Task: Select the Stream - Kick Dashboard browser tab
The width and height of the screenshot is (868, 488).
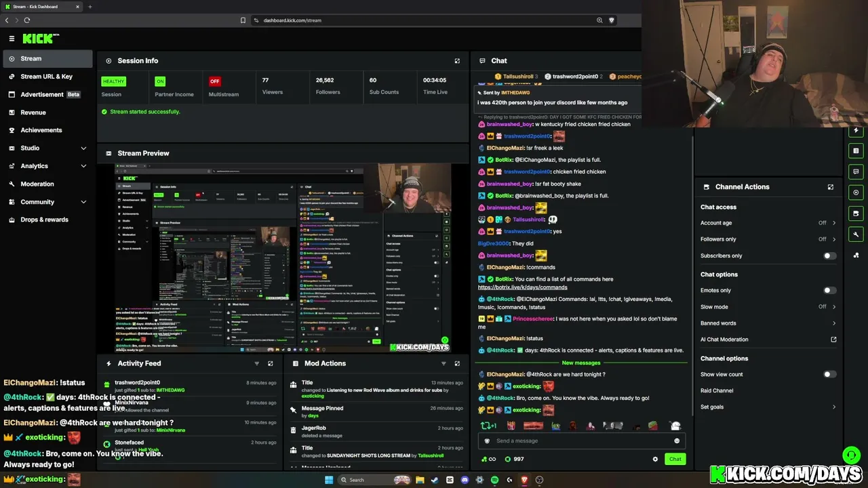Action: (x=41, y=7)
